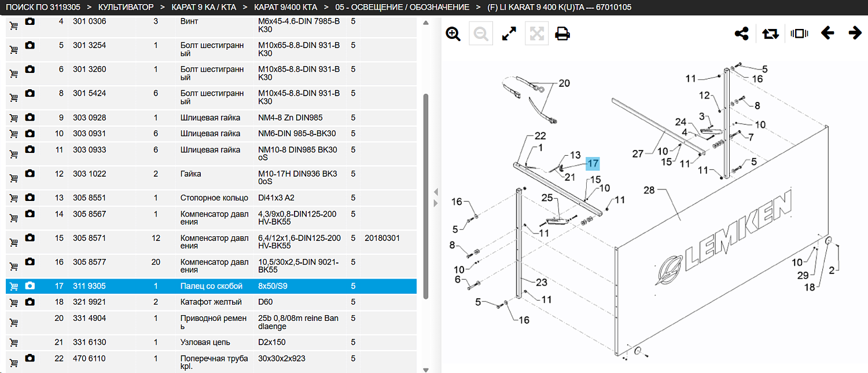Select callout 20 on diagram

click(x=564, y=83)
